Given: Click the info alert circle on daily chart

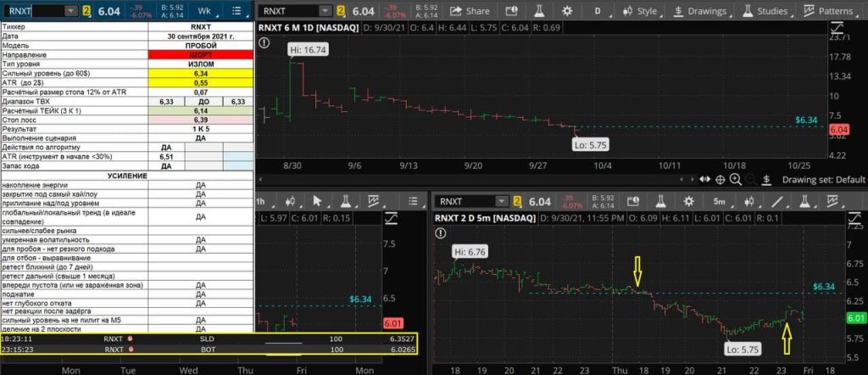Looking at the screenshot, I should pos(264,42).
